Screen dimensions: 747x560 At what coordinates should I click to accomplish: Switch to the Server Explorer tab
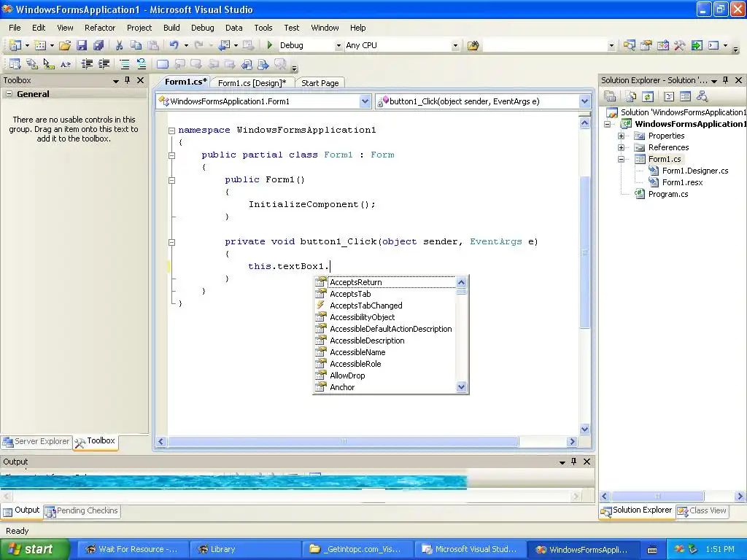click(x=36, y=441)
